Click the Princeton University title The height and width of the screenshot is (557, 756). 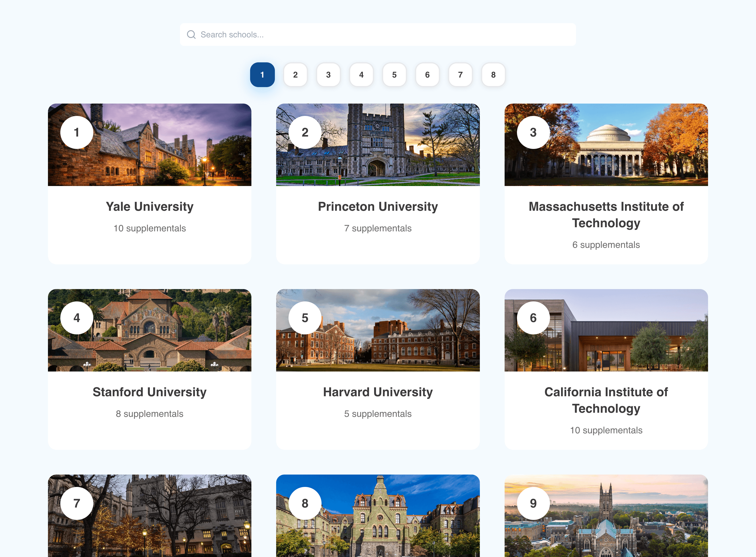coord(378,206)
